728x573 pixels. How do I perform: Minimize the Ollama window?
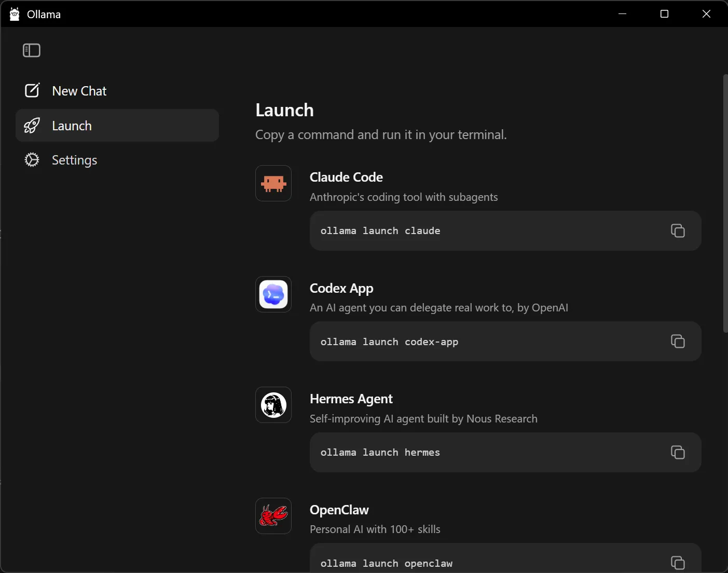point(623,14)
